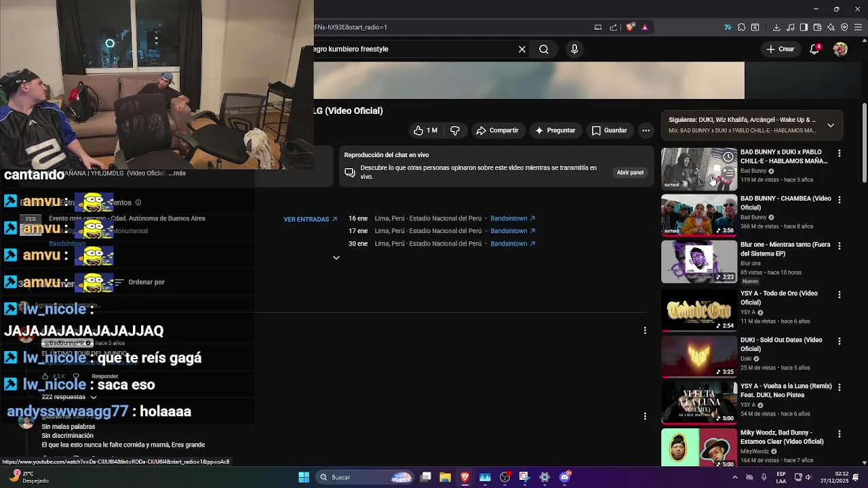This screenshot has height=488, width=868.
Task: Open Miky Woodz Estamos Clear title
Action: [x=782, y=436]
